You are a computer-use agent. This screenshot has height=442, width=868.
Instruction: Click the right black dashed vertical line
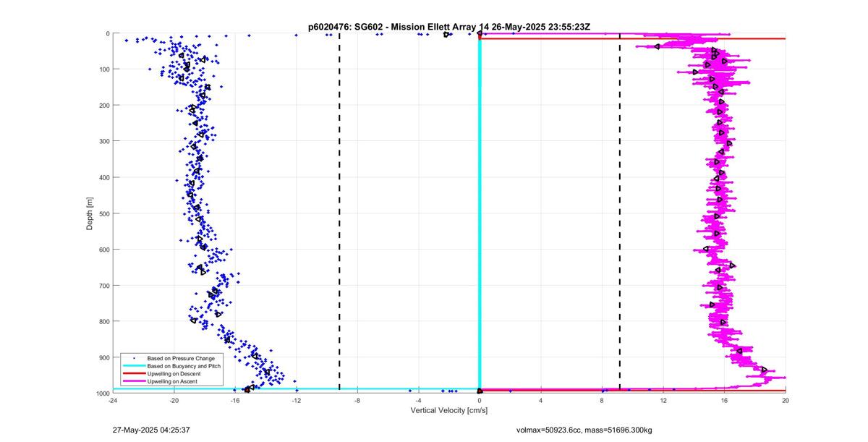[x=620, y=213]
